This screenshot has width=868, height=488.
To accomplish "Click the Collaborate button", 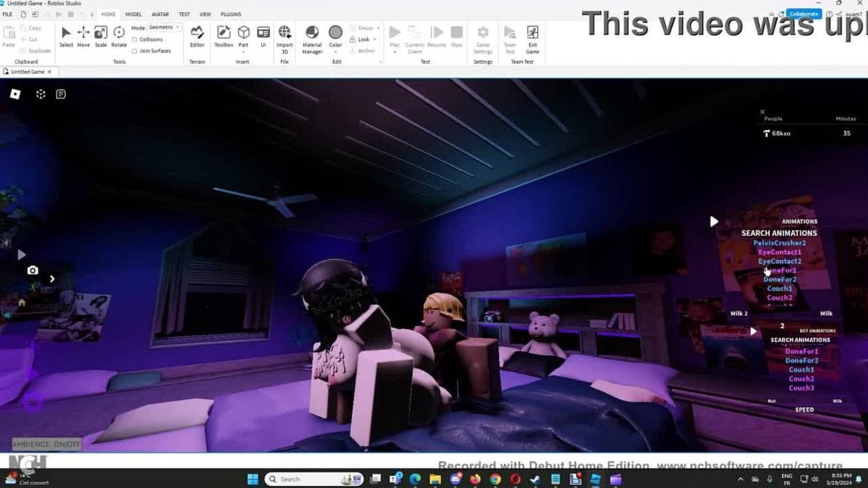I will point(804,14).
